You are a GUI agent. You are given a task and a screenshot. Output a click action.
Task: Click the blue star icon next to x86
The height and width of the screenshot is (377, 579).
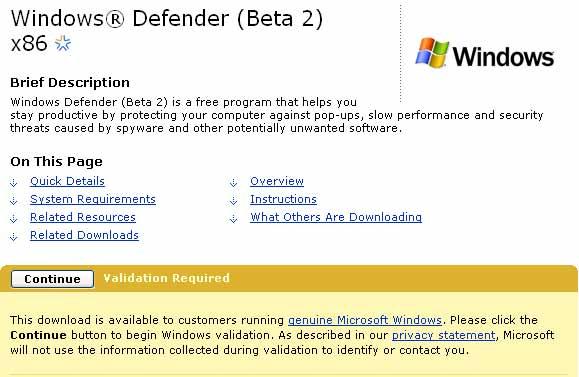(63, 44)
